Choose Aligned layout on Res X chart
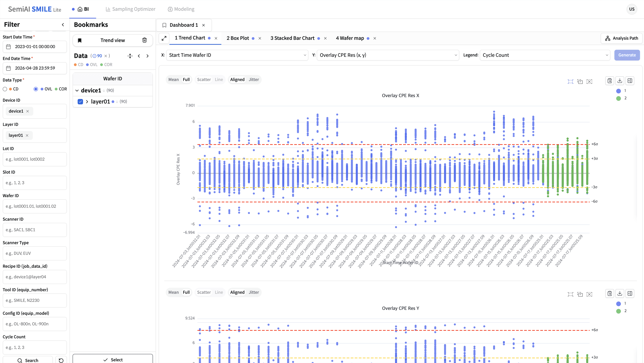644x363 pixels. coord(237,79)
